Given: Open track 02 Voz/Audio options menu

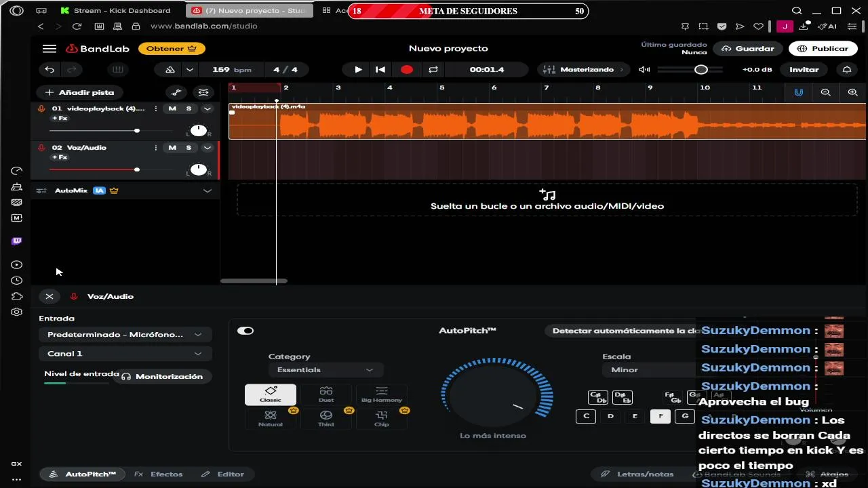Looking at the screenshot, I should click(x=156, y=147).
